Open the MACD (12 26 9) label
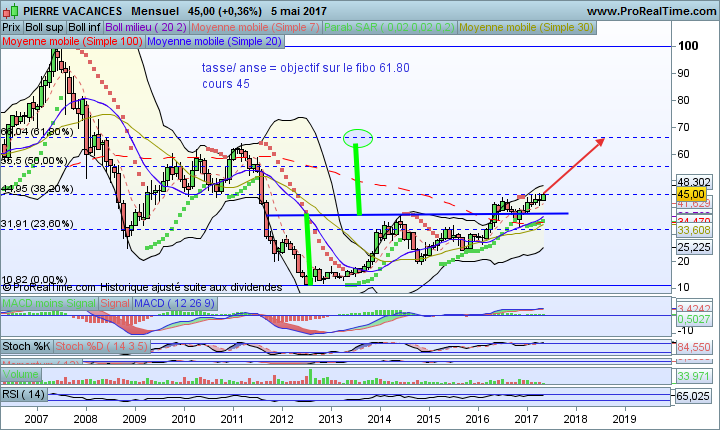Screen dimensions: 720x430 [174, 303]
